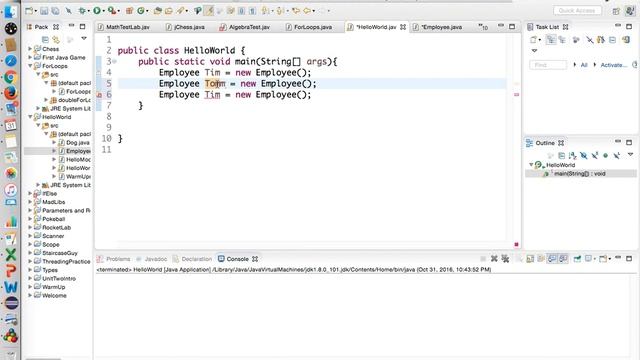Image resolution: width=640 pixels, height=360 pixels.
Task: Toggle Hide Completed Tasks in Task List
Action: click(x=590, y=40)
